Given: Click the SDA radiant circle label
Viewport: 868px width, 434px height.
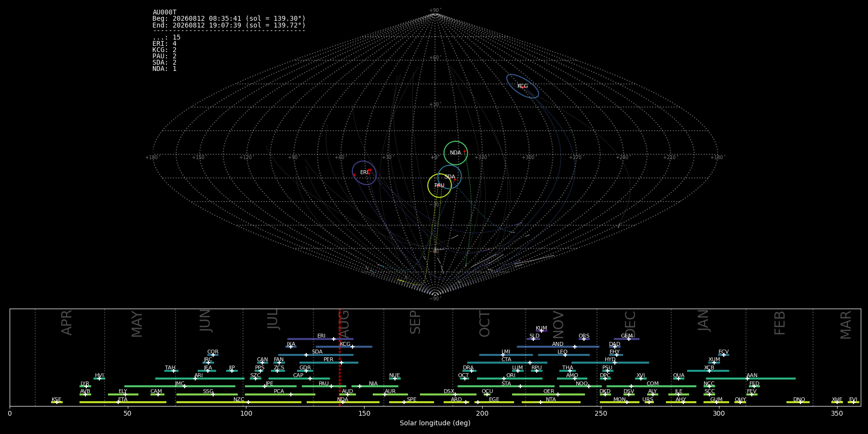Looking at the screenshot, I should (449, 177).
